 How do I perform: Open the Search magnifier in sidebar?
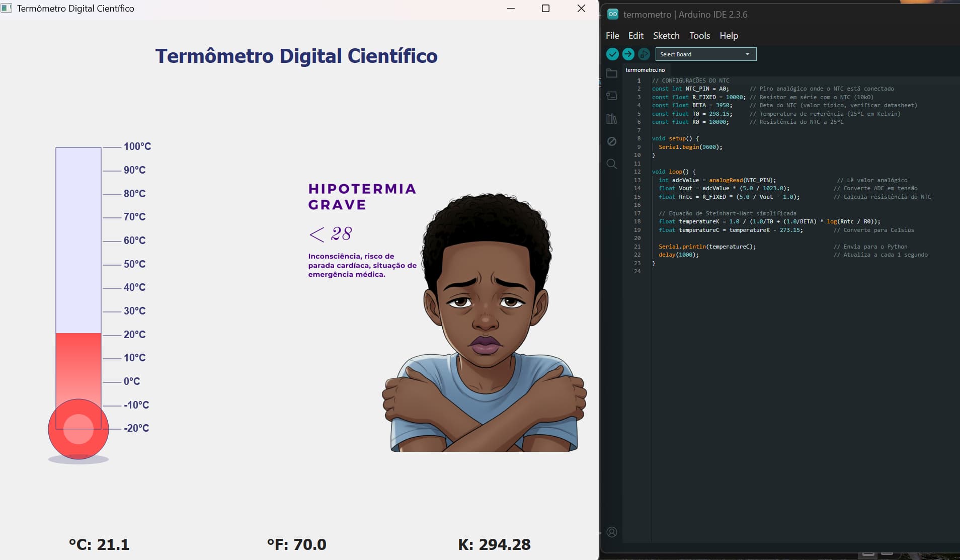pyautogui.click(x=612, y=164)
